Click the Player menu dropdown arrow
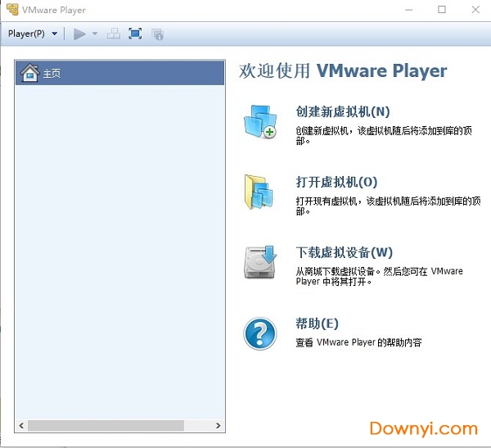The image size is (491, 448). click(55, 34)
